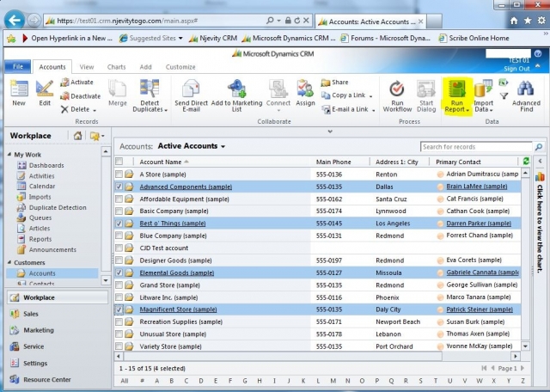The image size is (550, 392).
Task: Check the Variety Store (sample) checkbox
Action: pos(119,346)
